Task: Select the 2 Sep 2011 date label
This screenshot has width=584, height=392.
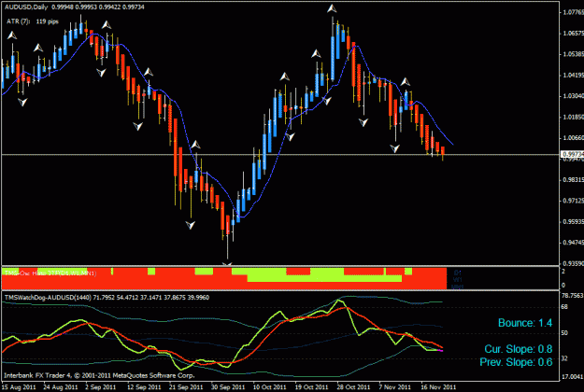Action: [x=103, y=387]
